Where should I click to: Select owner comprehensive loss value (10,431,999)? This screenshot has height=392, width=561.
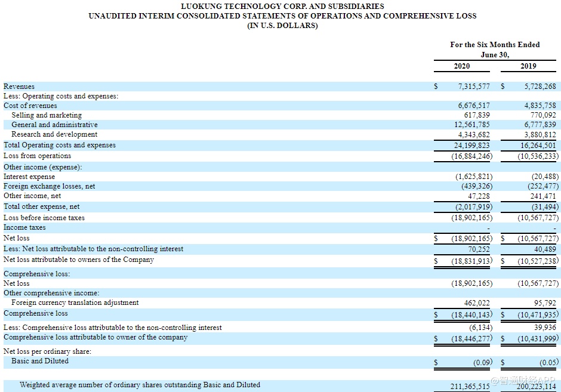538,339
